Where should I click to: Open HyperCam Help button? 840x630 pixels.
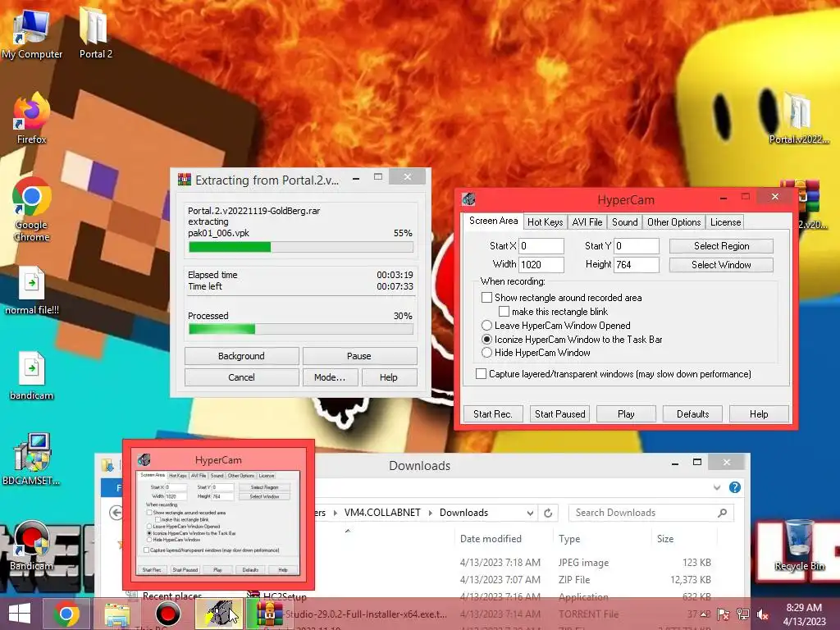[759, 413]
